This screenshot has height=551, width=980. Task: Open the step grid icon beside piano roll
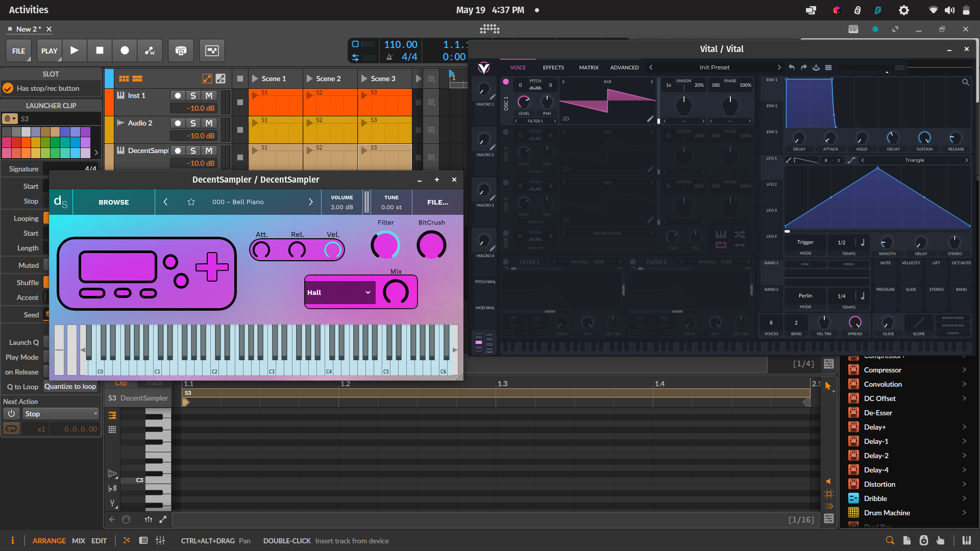pyautogui.click(x=112, y=430)
